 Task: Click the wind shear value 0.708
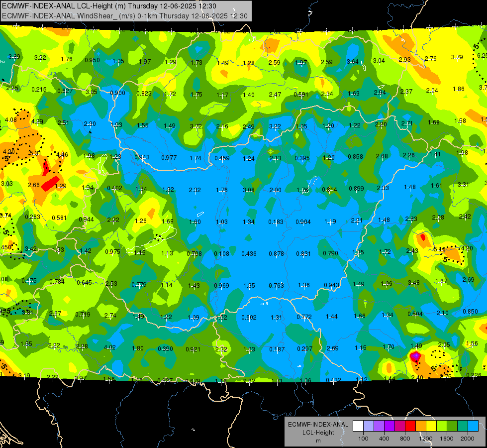click(x=195, y=254)
